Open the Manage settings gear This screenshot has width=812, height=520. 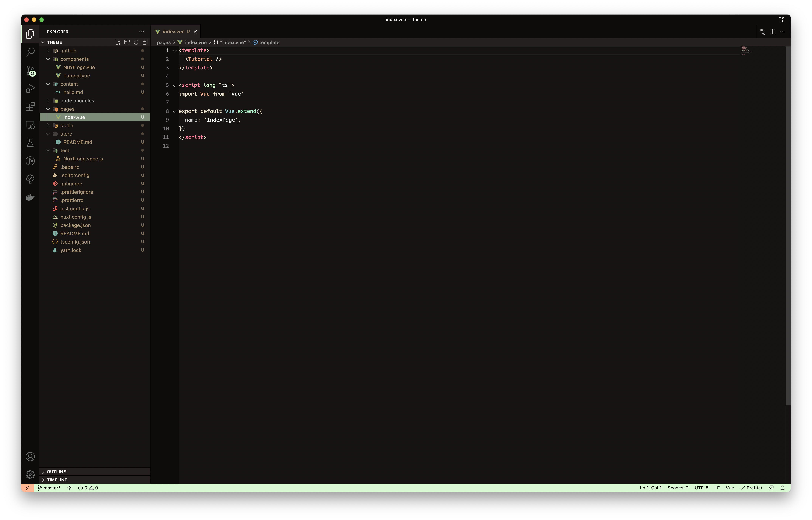coord(30,474)
